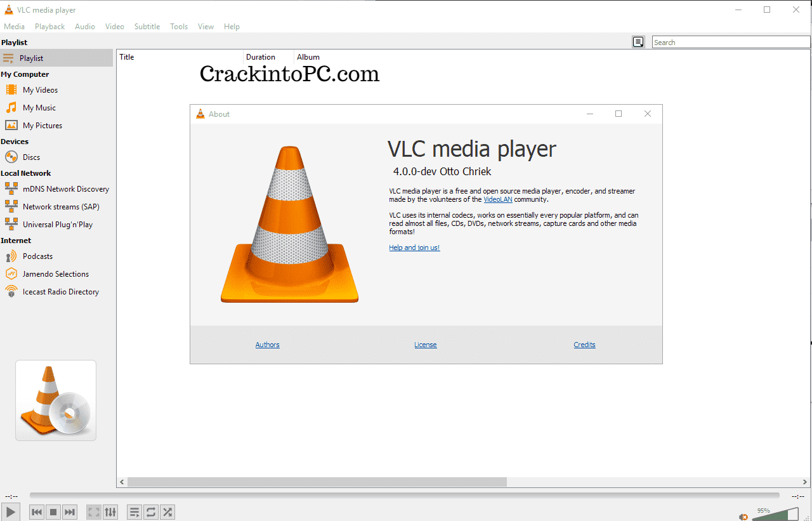Image resolution: width=812 pixels, height=521 pixels.
Task: Close the About dialog
Action: pos(647,114)
